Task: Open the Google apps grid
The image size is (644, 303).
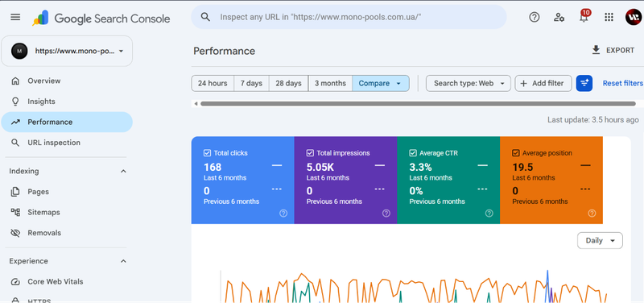Action: tap(609, 17)
